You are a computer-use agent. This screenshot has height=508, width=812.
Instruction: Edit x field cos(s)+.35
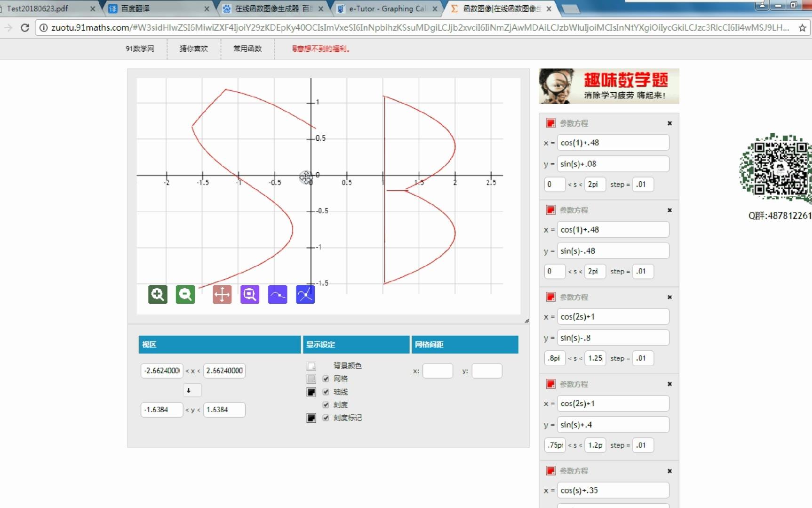click(613, 490)
